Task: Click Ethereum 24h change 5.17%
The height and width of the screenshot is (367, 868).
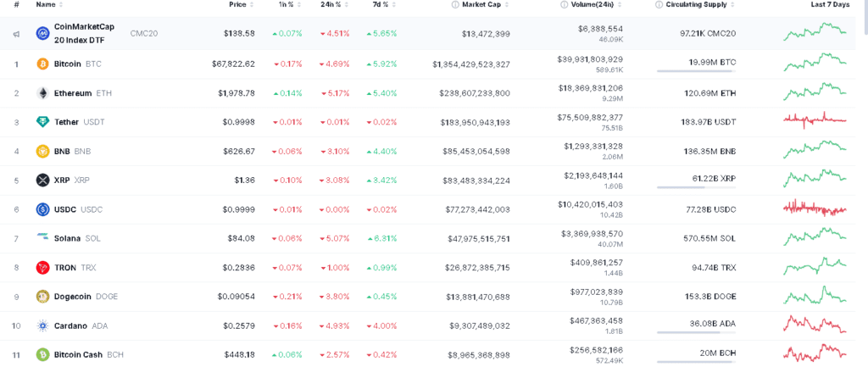Action: pyautogui.click(x=335, y=93)
